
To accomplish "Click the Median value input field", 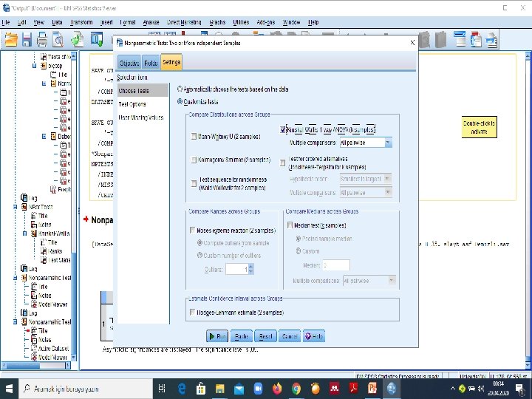I will [x=336, y=265].
